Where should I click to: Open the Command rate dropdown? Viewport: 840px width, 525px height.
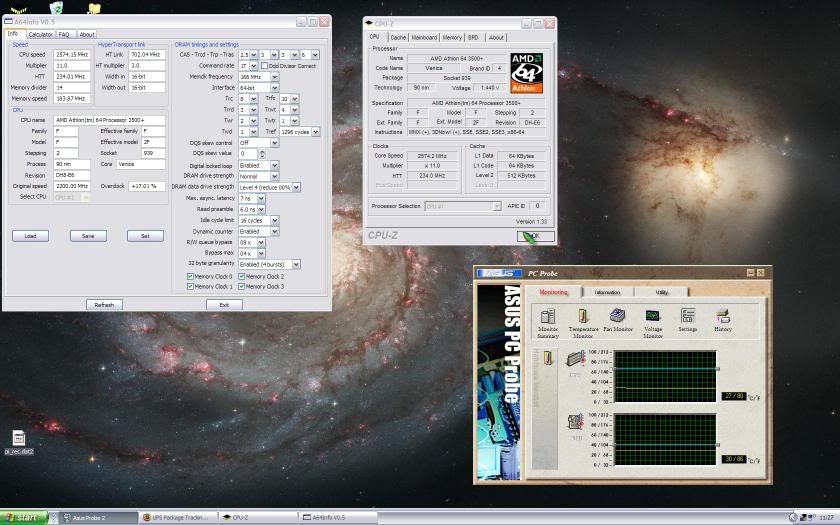[x=253, y=66]
